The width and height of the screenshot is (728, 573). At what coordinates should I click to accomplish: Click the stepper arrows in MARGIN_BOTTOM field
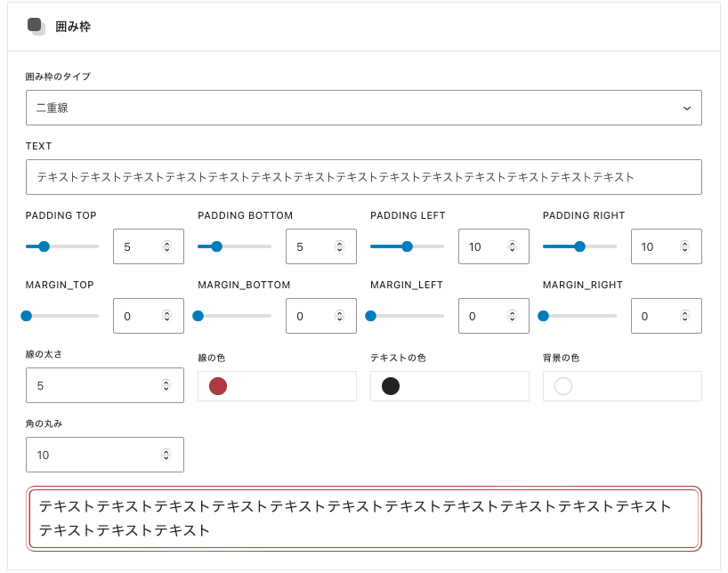[x=339, y=316]
